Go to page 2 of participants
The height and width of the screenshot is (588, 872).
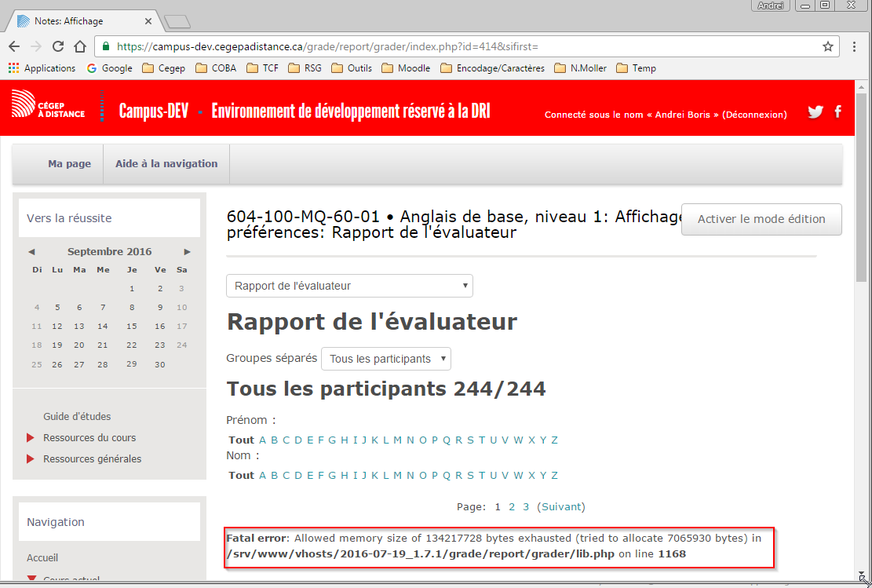tap(512, 506)
